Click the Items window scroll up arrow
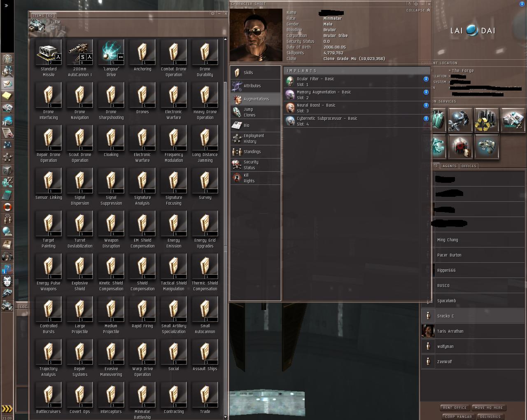527x420 pixels. 225,40
